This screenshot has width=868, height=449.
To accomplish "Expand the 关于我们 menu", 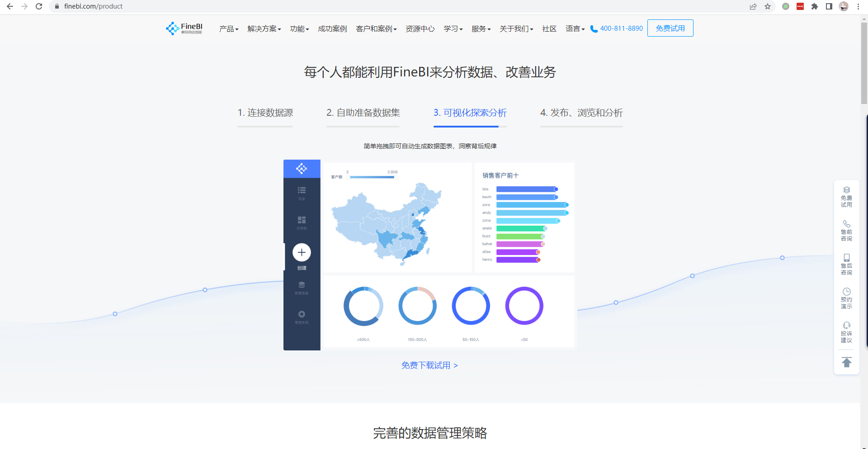I will click(x=516, y=28).
